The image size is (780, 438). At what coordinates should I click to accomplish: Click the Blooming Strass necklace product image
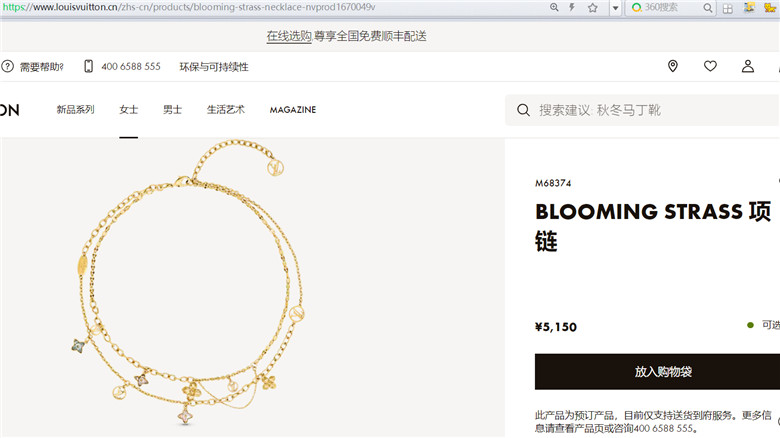[188, 282]
